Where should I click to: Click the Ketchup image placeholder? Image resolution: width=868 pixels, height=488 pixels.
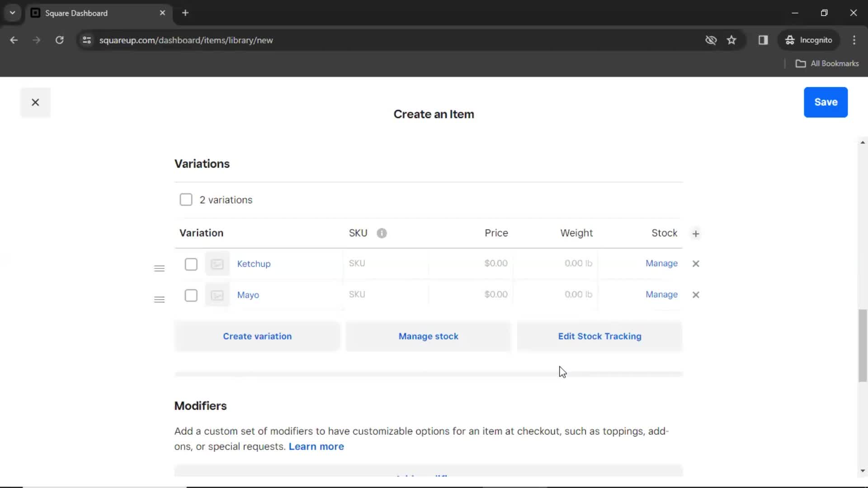[217, 264]
